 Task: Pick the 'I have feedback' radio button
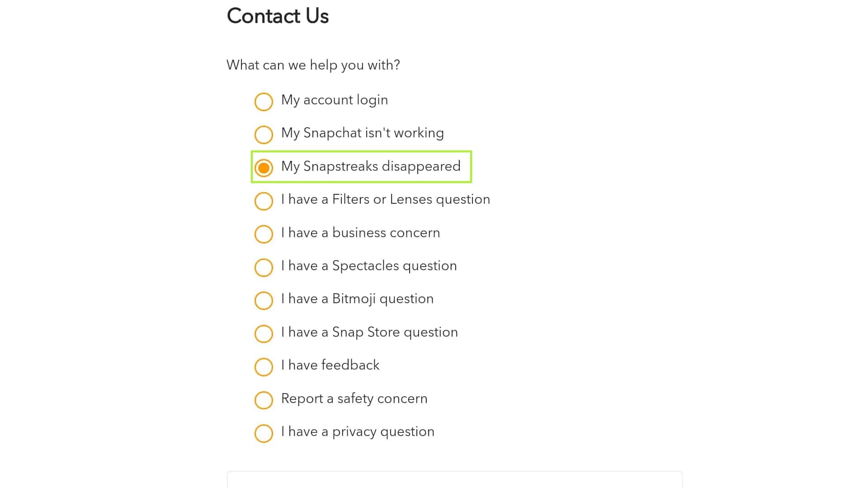(264, 367)
